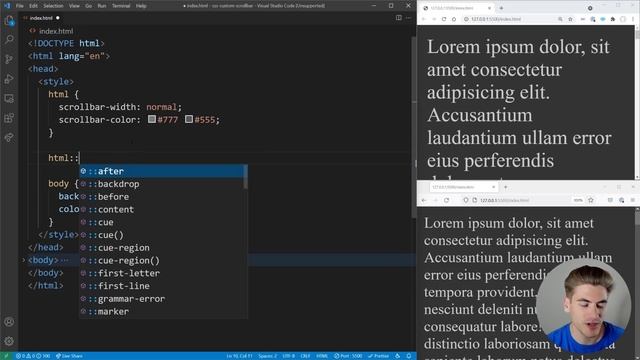Bookmark page in top Chrome window

[570, 19]
